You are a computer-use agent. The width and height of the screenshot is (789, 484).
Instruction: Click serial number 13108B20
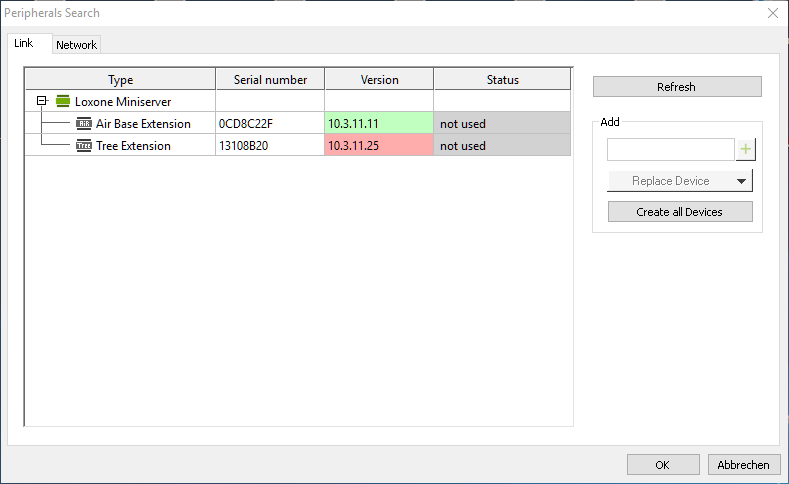click(244, 146)
